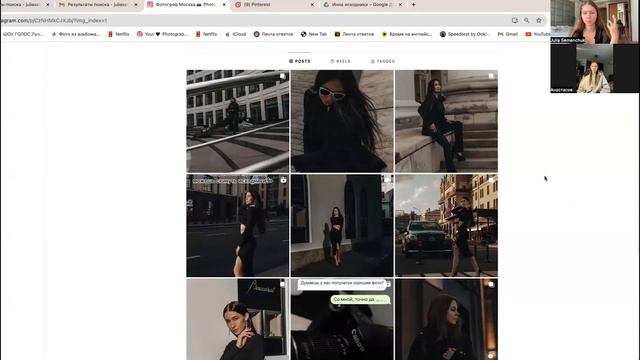Image resolution: width=640 pixels, height=360 pixels.
Task: Open a new browser tab with plus button
Action: point(413,4)
